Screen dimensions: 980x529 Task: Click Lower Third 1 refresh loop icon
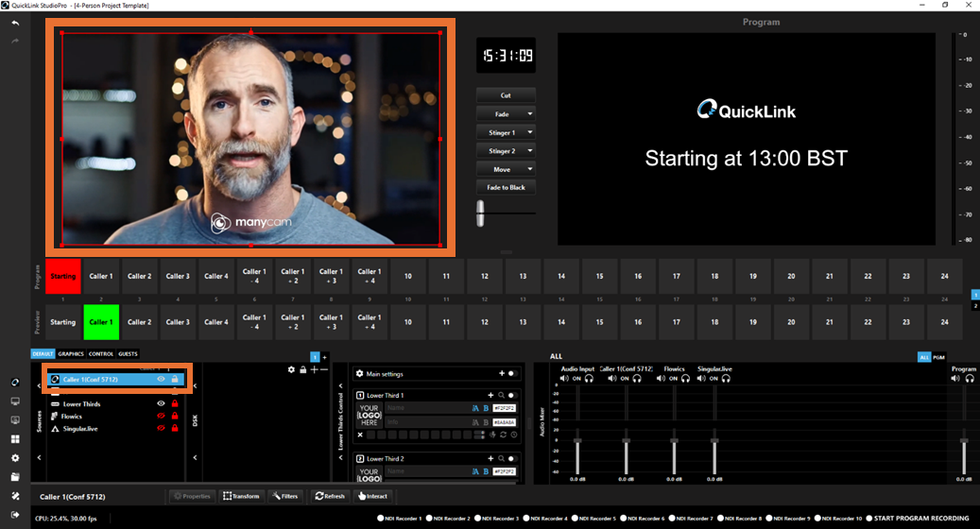point(503,435)
